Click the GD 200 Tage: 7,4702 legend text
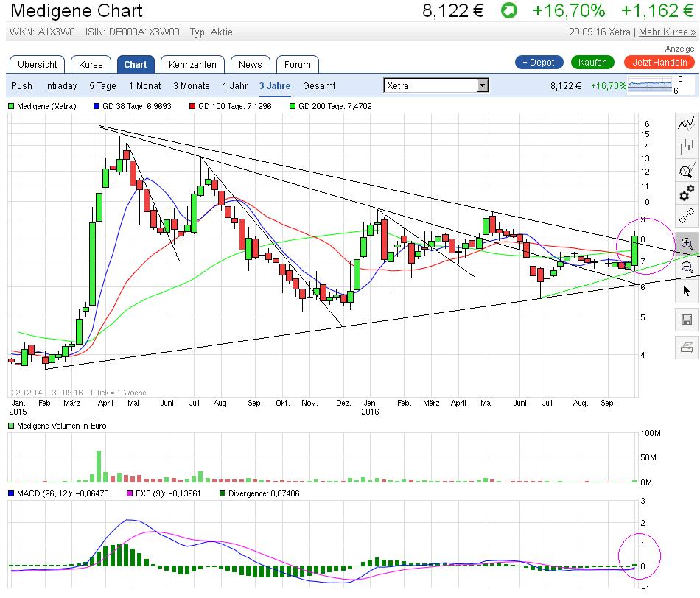The image size is (700, 598). [x=335, y=106]
